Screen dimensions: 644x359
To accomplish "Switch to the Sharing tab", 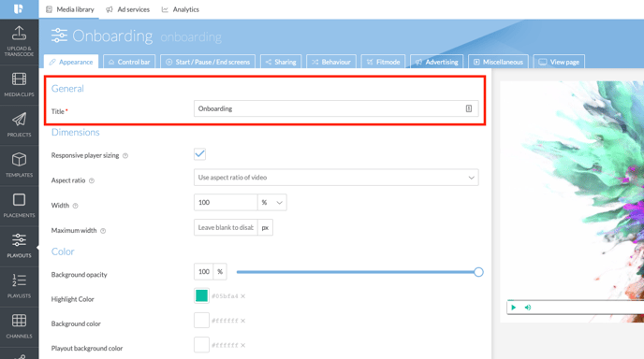I will 281,62.
